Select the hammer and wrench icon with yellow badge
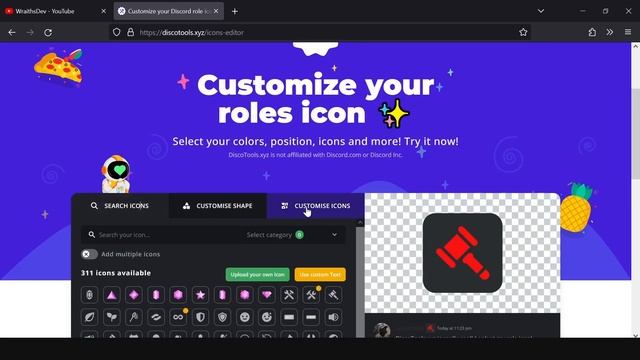 coord(311,295)
